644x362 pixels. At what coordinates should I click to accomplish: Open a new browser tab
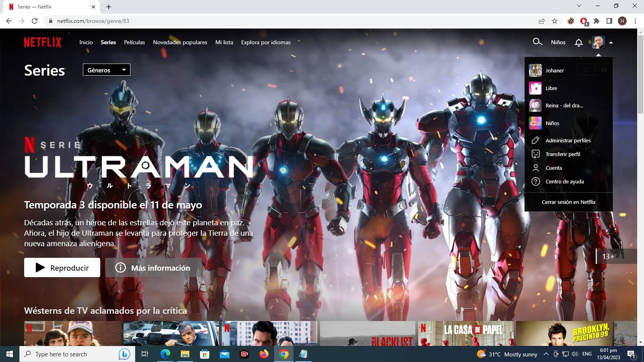tap(109, 7)
